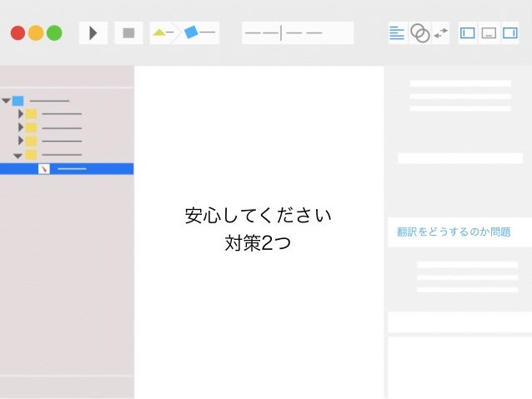Select the highlighted file row

point(67,169)
